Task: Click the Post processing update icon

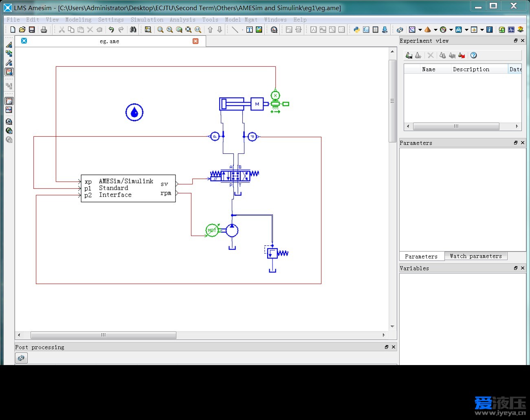Action: pos(21,358)
